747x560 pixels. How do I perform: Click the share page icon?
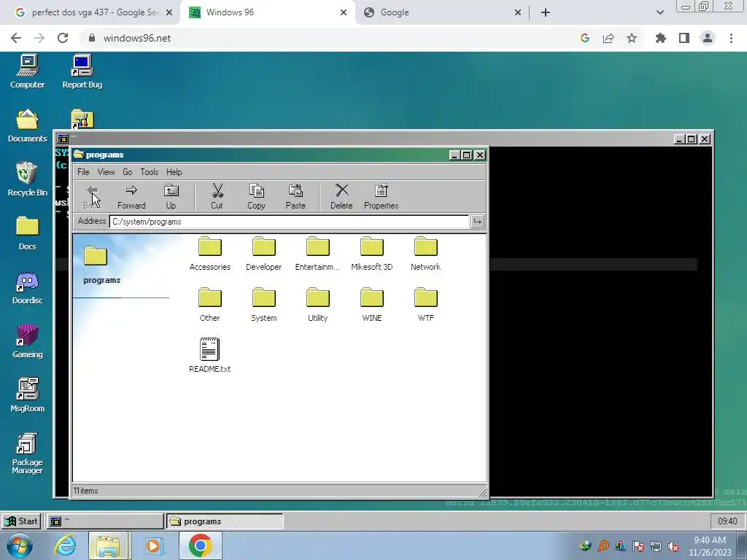pos(608,38)
